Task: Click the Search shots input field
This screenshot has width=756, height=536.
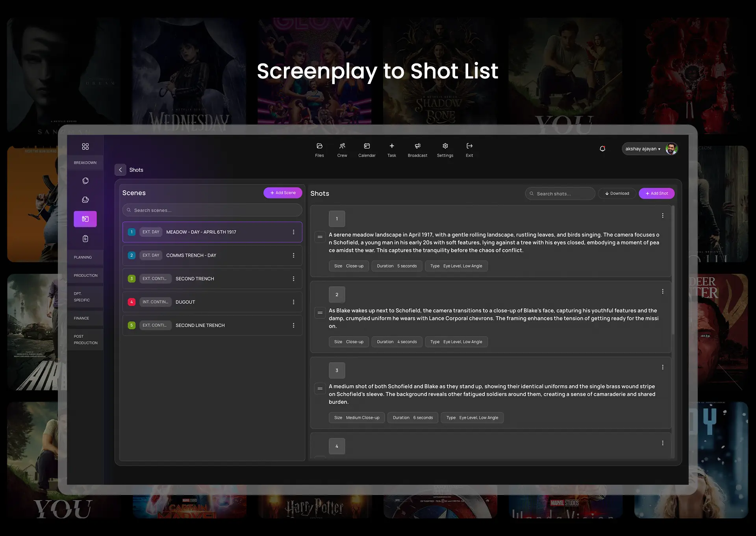Action: pos(560,193)
